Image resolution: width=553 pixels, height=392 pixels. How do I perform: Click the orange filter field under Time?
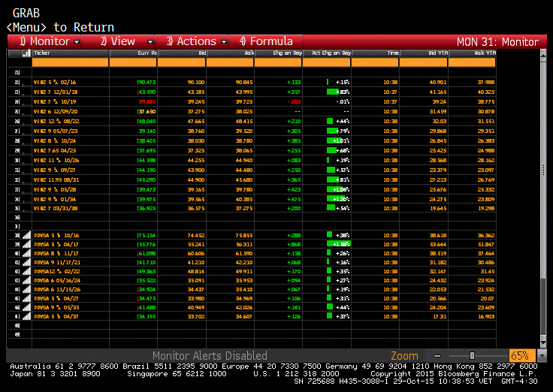[x=375, y=63]
